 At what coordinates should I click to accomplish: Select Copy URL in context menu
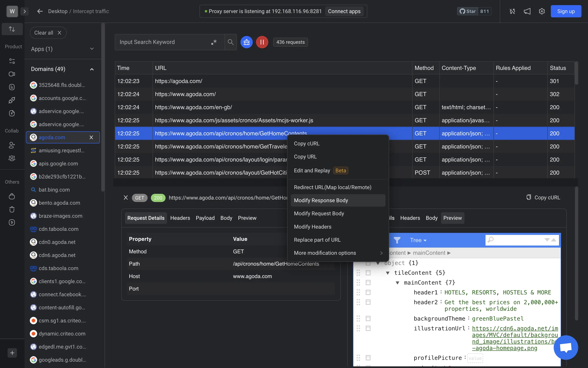(x=338, y=157)
